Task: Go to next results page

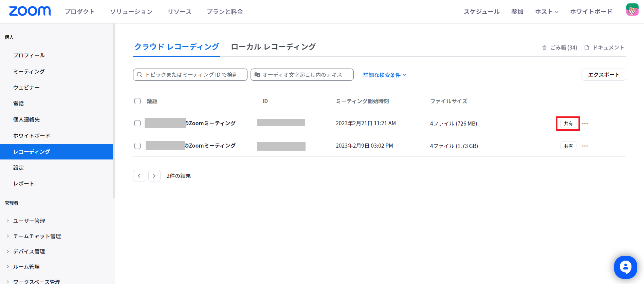Action: (x=154, y=176)
